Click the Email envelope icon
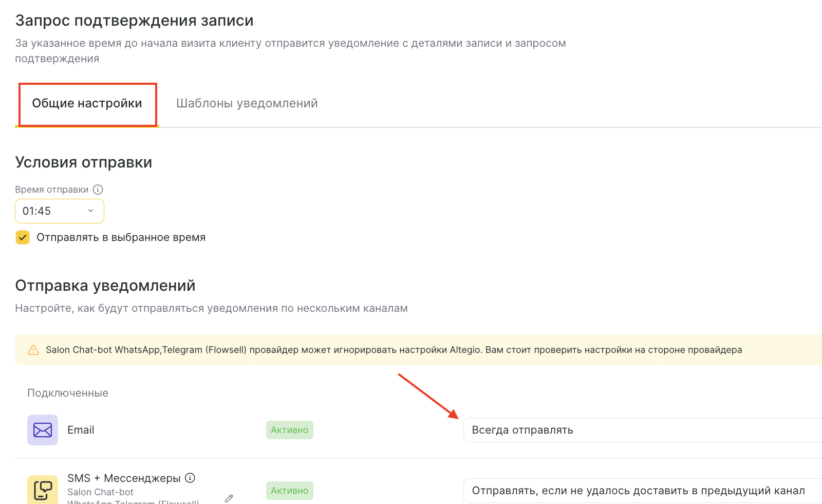Viewport: 822px width, 504px height. pyautogui.click(x=43, y=430)
